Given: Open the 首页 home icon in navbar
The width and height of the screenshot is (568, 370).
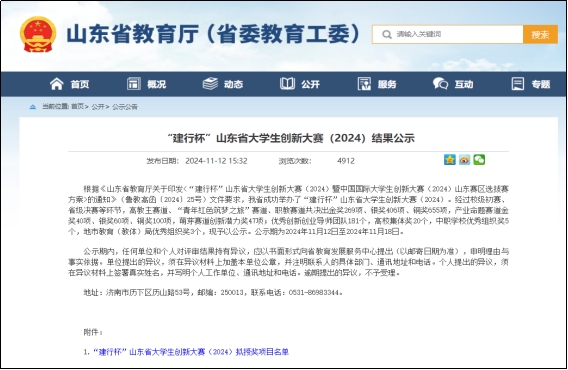Looking at the screenshot, I should click(57, 84).
